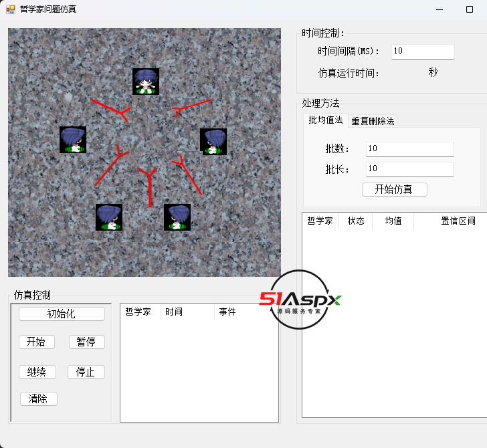The width and height of the screenshot is (487, 448).
Task: Click the 停止 button
Action: 86,372
